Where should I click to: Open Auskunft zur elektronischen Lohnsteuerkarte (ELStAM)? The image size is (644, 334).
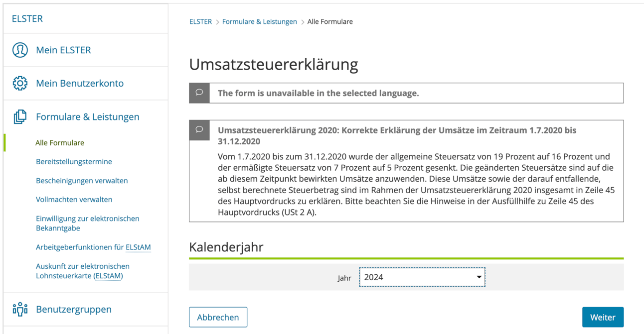tap(83, 271)
